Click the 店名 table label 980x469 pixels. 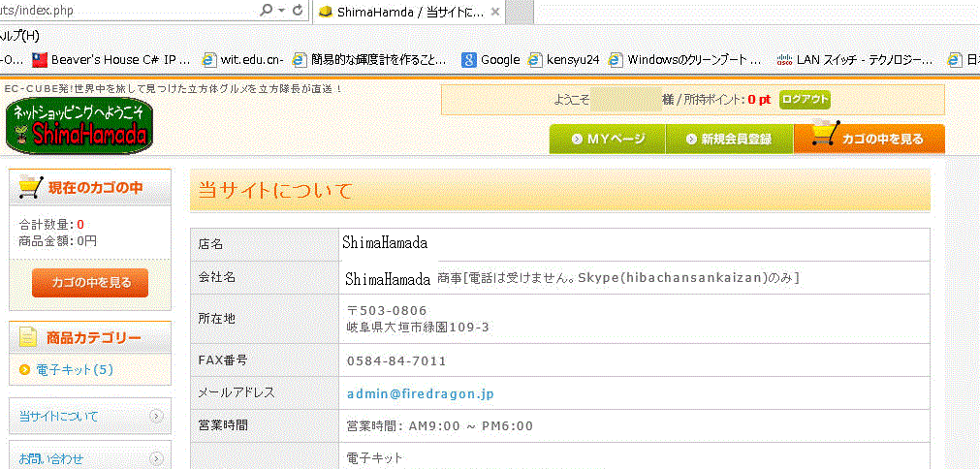(210, 245)
